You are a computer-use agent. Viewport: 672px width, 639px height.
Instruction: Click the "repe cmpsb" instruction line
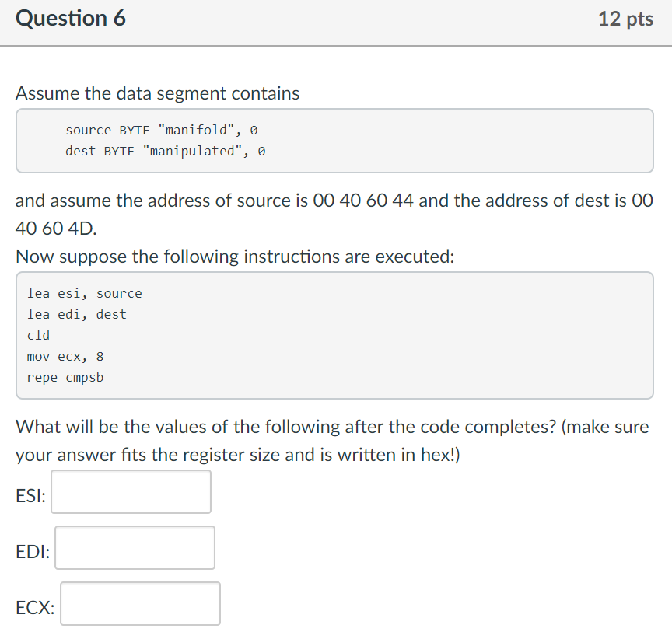click(65, 377)
